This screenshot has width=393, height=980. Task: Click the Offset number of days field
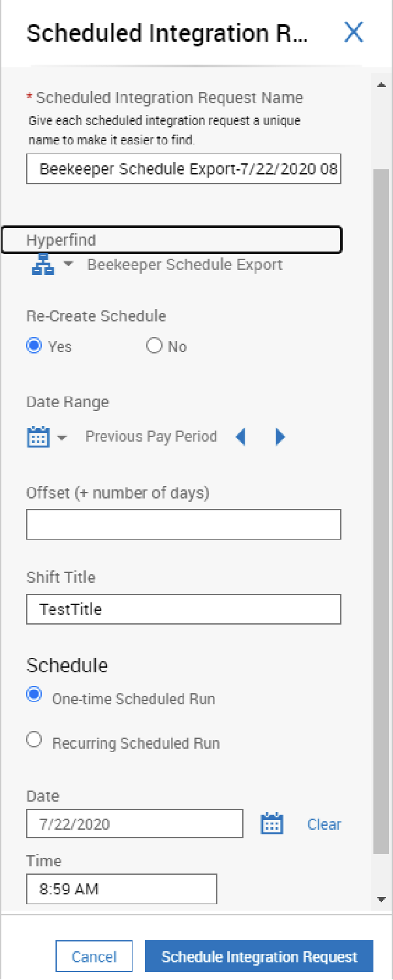(183, 525)
